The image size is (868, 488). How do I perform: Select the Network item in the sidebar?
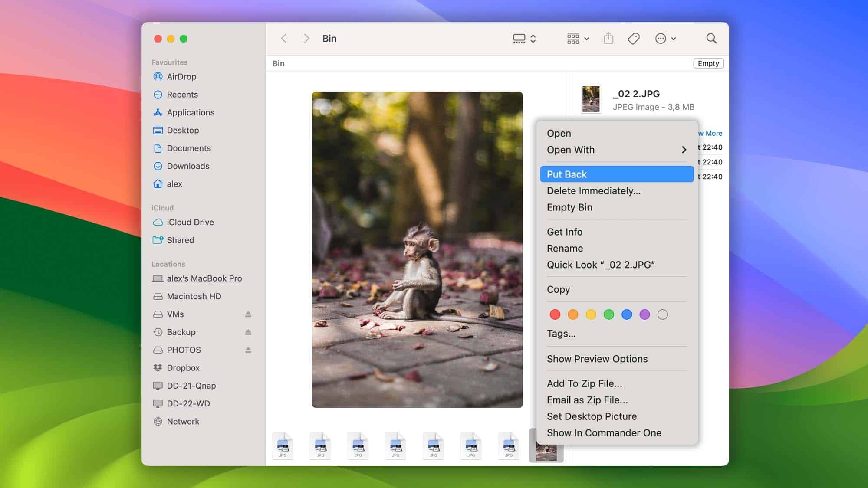tap(183, 421)
